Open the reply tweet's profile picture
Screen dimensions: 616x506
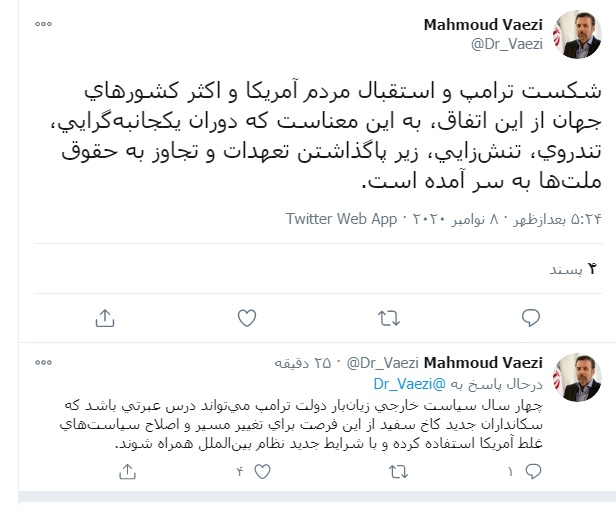pyautogui.click(x=578, y=375)
